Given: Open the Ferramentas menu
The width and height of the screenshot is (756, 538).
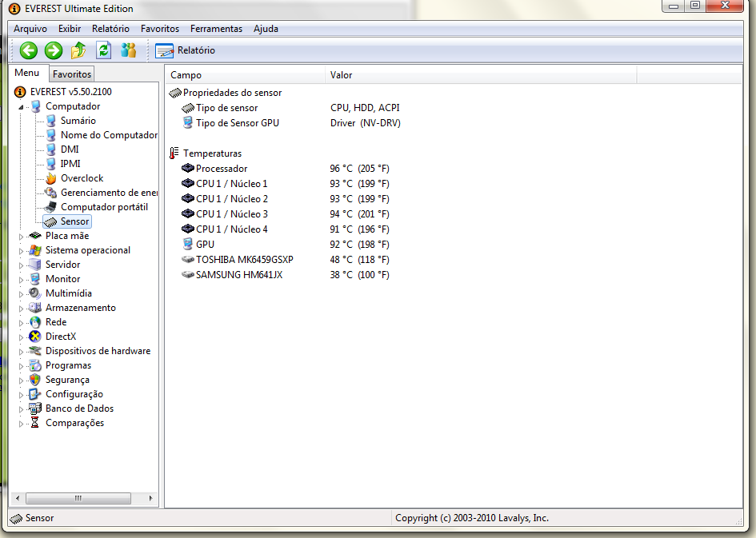Looking at the screenshot, I should [x=216, y=29].
